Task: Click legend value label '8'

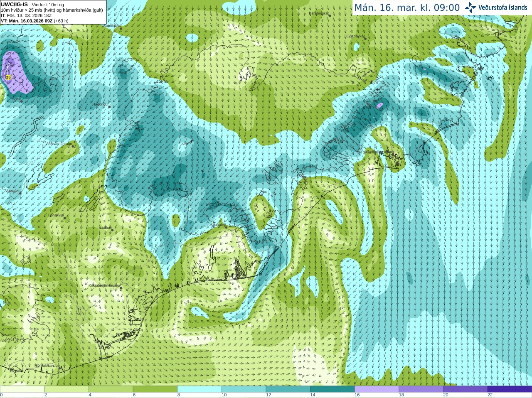Action: click(179, 395)
